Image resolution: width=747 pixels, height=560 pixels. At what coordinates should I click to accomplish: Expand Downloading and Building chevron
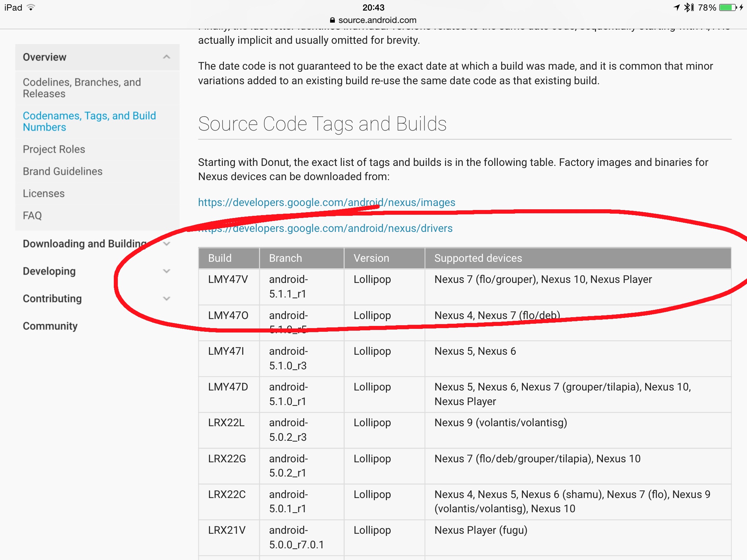(x=166, y=244)
